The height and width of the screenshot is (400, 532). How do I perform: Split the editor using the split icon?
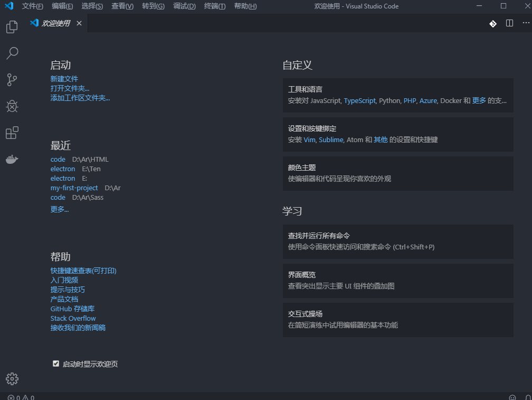tap(509, 23)
